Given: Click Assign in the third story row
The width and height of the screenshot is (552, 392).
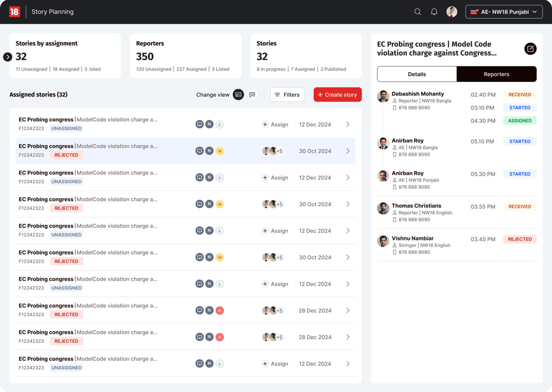Looking at the screenshot, I should point(275,177).
